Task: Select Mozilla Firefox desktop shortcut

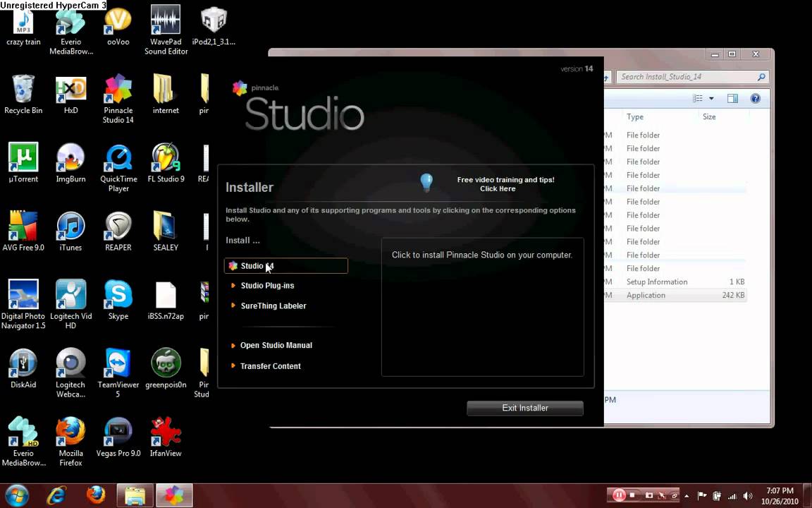Action: click(x=71, y=441)
